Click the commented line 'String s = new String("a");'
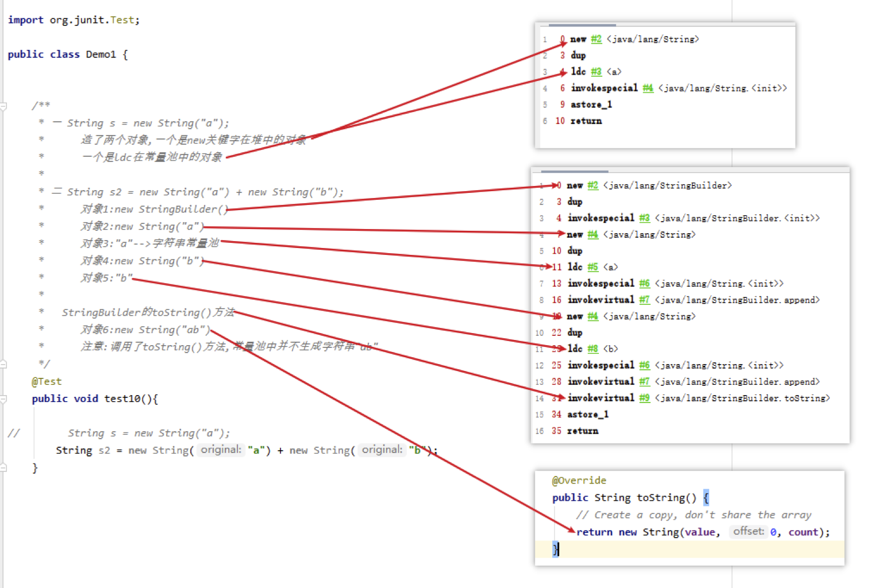The width and height of the screenshot is (885, 588). click(x=149, y=433)
